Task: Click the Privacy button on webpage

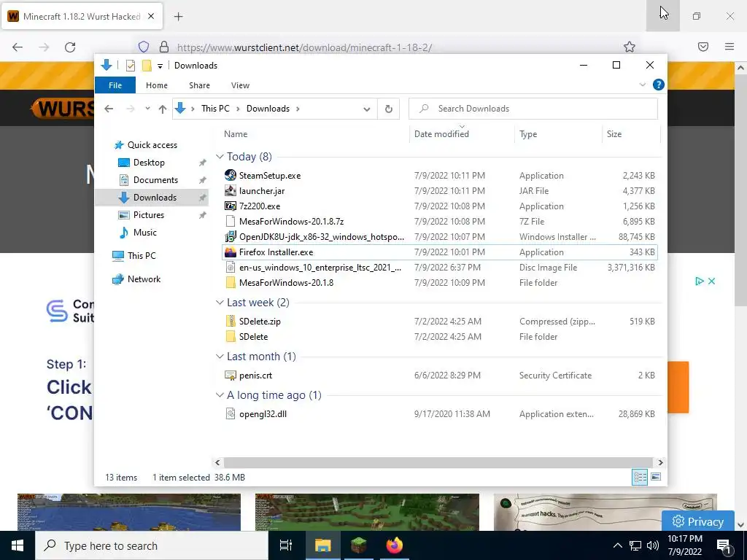Action: [x=698, y=521]
